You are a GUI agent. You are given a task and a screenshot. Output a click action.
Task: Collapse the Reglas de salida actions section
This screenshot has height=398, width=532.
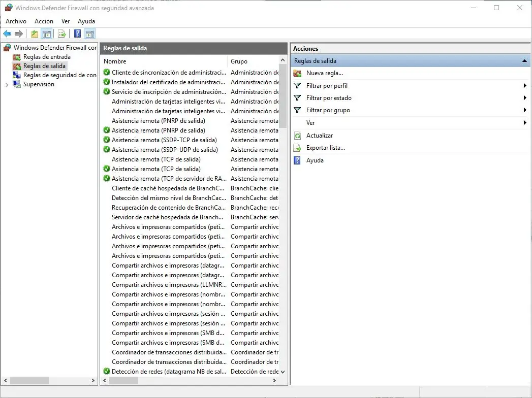tap(524, 61)
